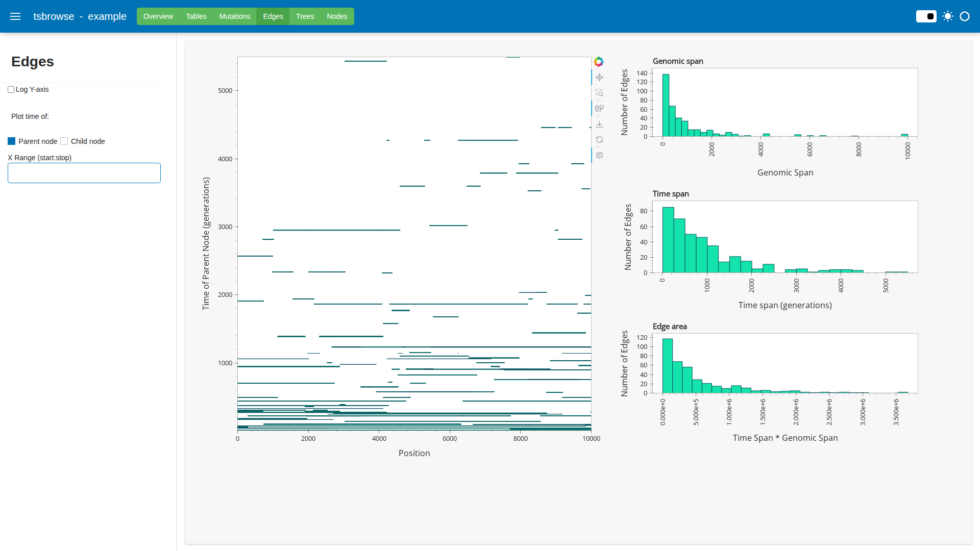The height and width of the screenshot is (551, 980).
Task: Select the Child node option
Action: [64, 141]
